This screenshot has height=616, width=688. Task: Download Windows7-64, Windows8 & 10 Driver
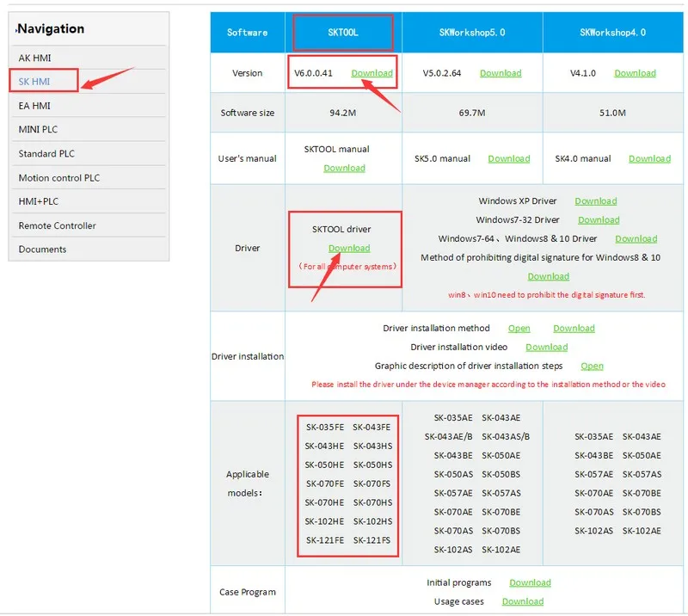click(x=636, y=238)
